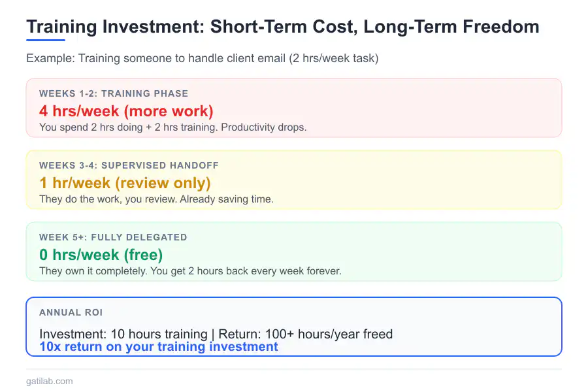Click the short blue accent line under title
The width and height of the screenshot is (588, 392).
tap(46, 41)
